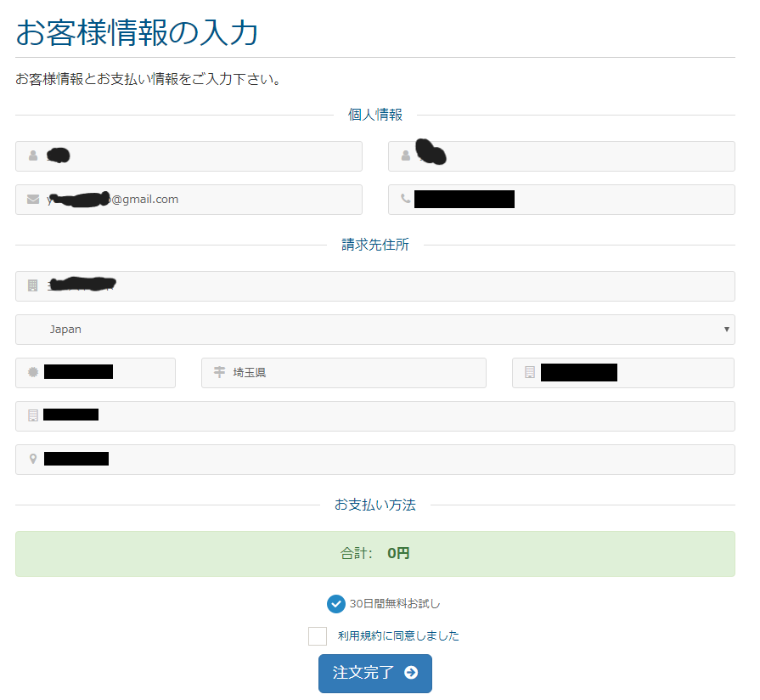
Task: Click the person icon in the last name field
Action: (x=406, y=156)
